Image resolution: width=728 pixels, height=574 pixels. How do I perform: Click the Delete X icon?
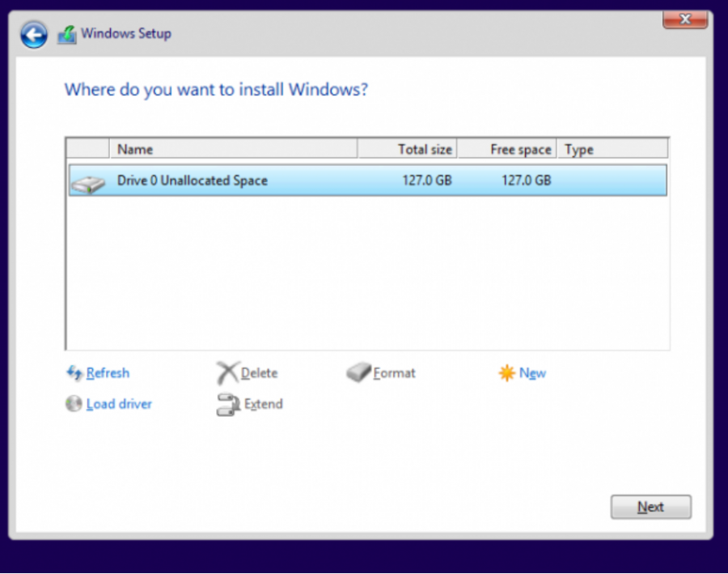(x=227, y=372)
